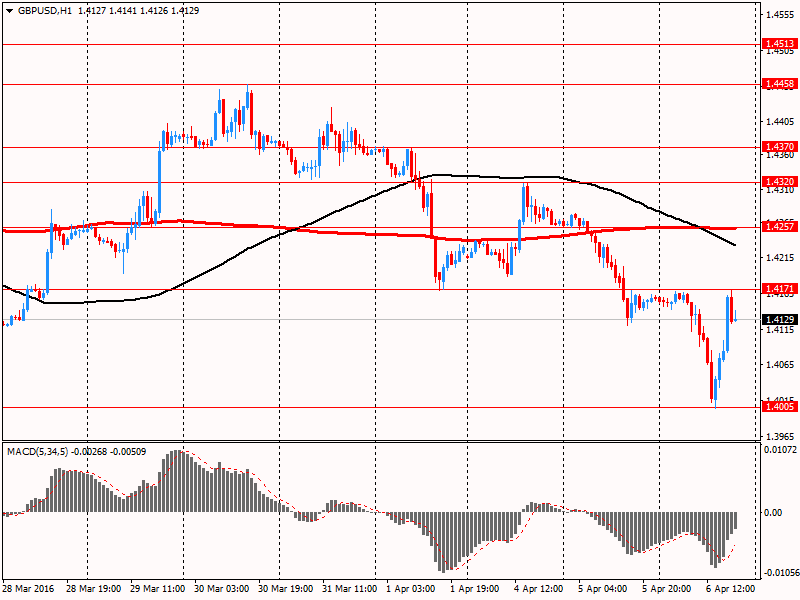Click the MACD scale value 0.01072
The width and height of the screenshot is (800, 600).
tap(781, 450)
